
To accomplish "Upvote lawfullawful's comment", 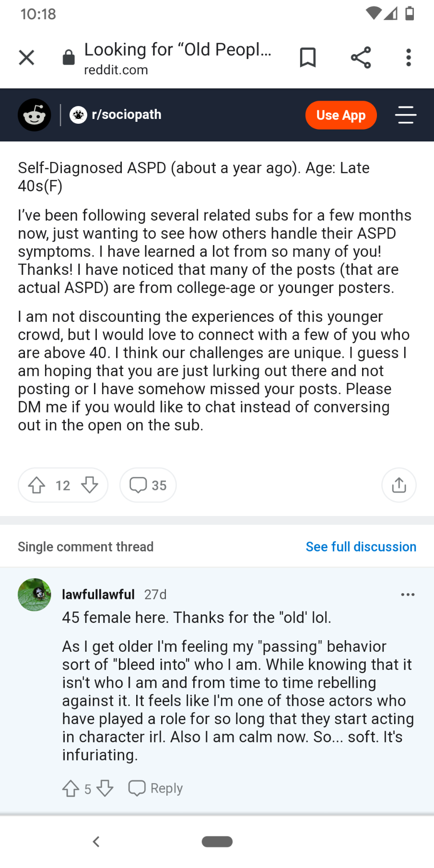I will coord(71,788).
